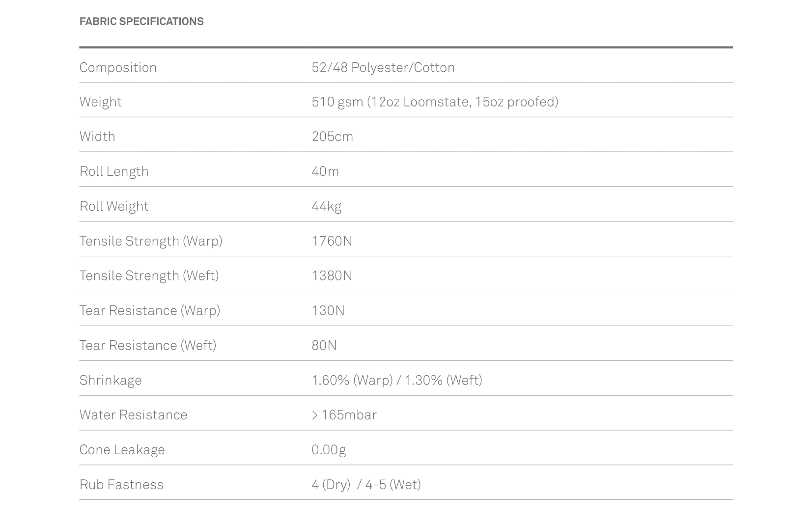The height and width of the screenshot is (522, 812).
Task: Click the Shrinkage percentages value
Action: pyautogui.click(x=397, y=380)
